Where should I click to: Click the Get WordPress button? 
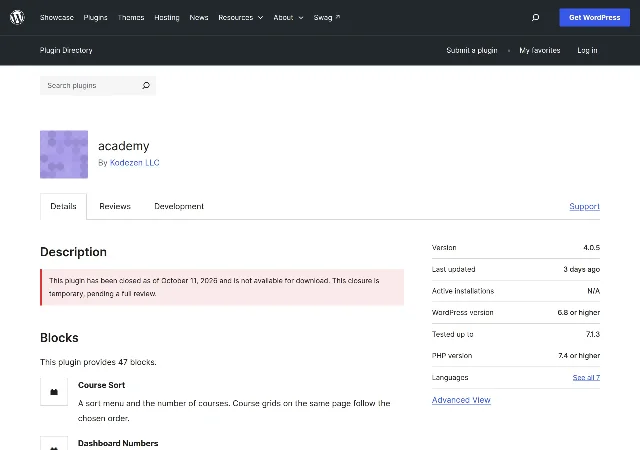pos(594,18)
